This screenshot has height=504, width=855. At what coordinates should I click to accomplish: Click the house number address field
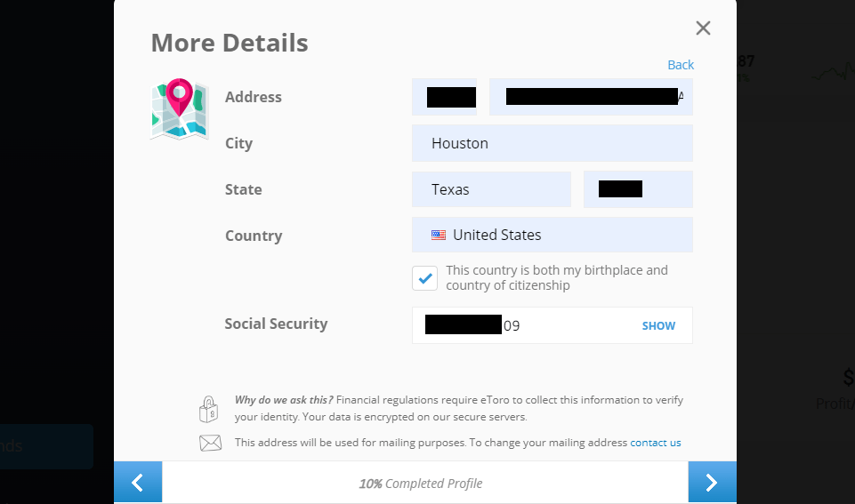(444, 97)
